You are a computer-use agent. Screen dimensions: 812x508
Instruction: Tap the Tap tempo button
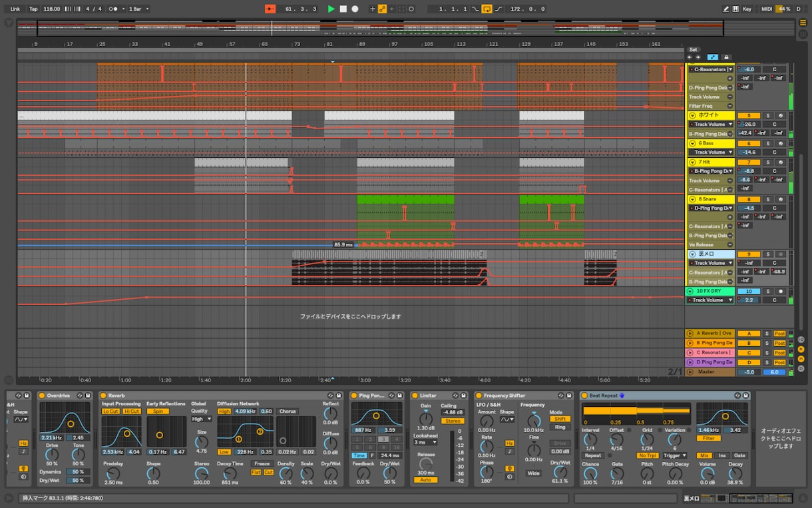click(33, 9)
